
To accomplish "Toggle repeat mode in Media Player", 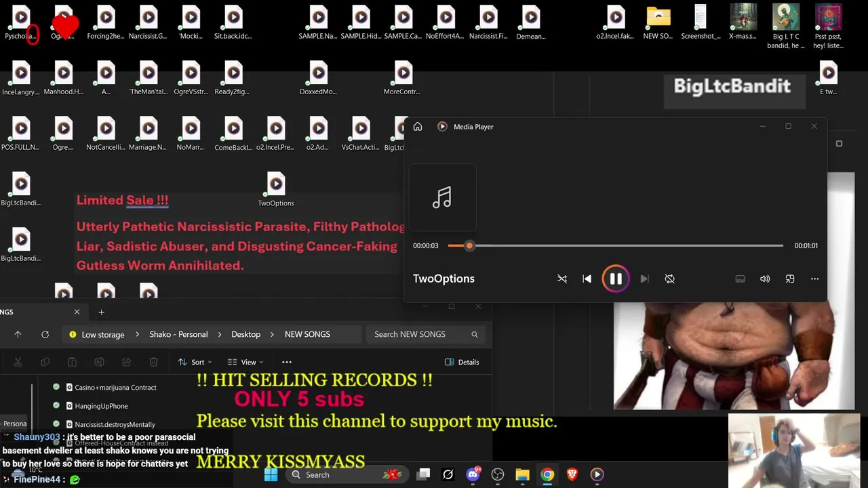I will (670, 279).
